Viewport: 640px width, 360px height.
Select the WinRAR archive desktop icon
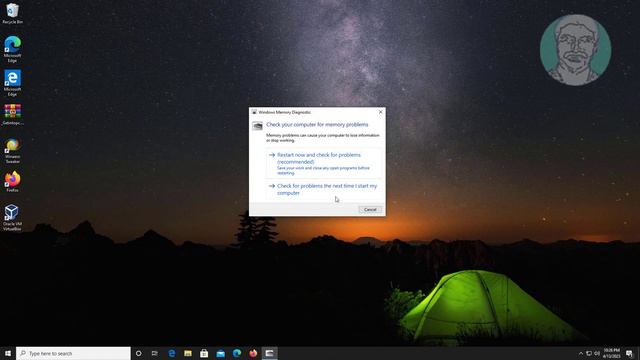point(12,114)
